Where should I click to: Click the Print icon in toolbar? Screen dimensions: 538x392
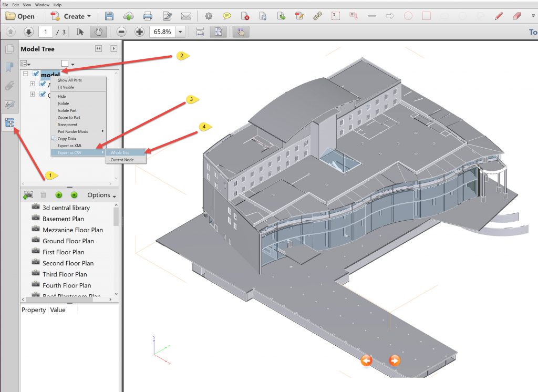tap(148, 16)
